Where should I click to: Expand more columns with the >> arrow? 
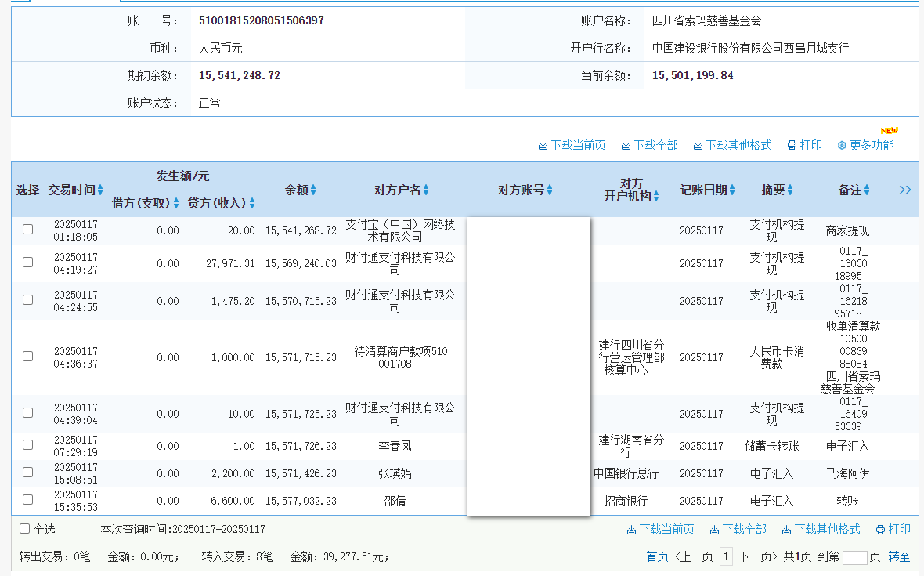point(905,190)
